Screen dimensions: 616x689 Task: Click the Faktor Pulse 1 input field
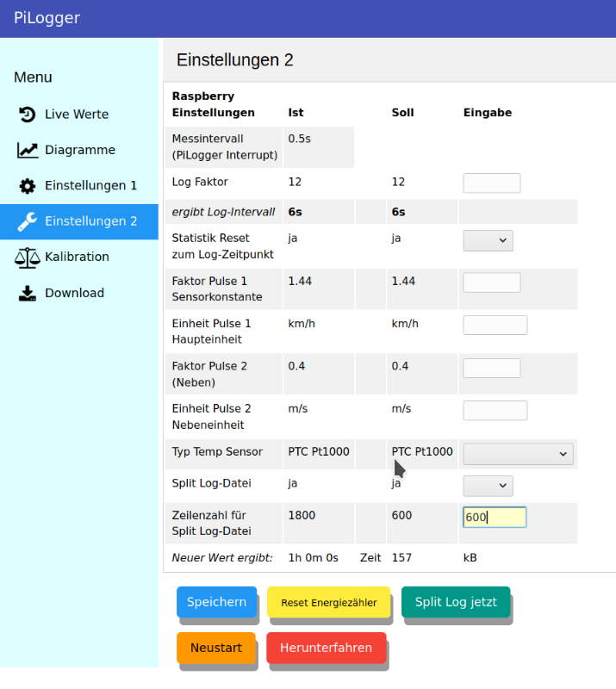point(492,282)
